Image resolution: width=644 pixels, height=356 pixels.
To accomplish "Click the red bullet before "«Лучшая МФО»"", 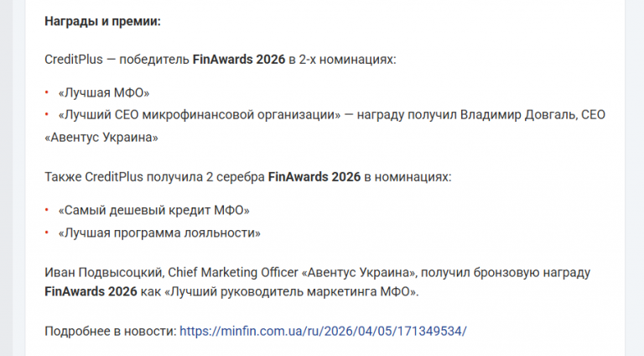I will pos(47,92).
